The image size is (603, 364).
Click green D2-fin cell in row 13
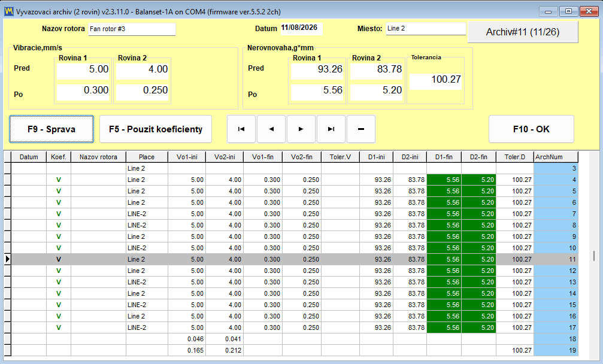(x=479, y=282)
